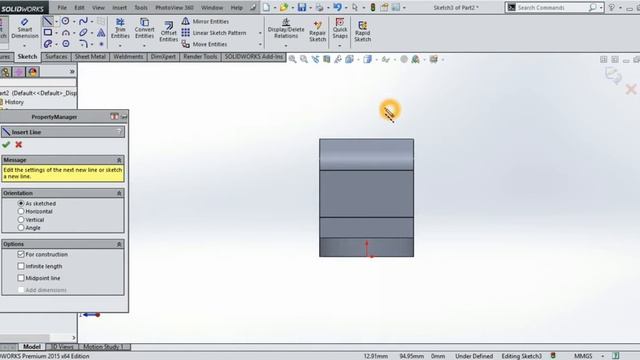This screenshot has width=640, height=360.
Task: Enable the Midpoint line checkbox
Action: pyautogui.click(x=21, y=278)
